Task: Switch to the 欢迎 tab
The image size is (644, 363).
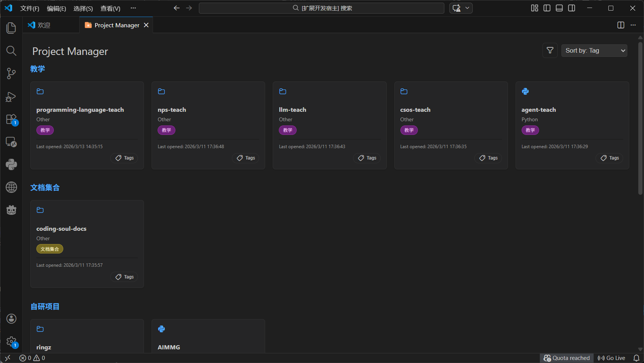Action: coord(44,25)
